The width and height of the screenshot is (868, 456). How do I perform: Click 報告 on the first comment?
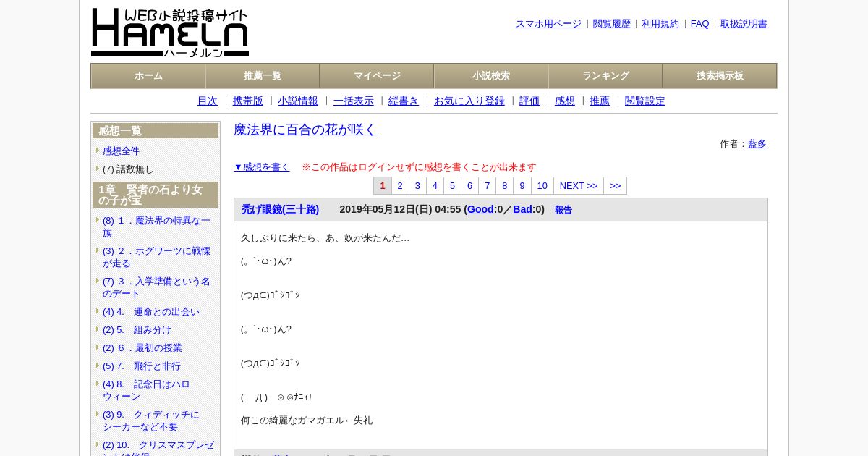tap(563, 210)
